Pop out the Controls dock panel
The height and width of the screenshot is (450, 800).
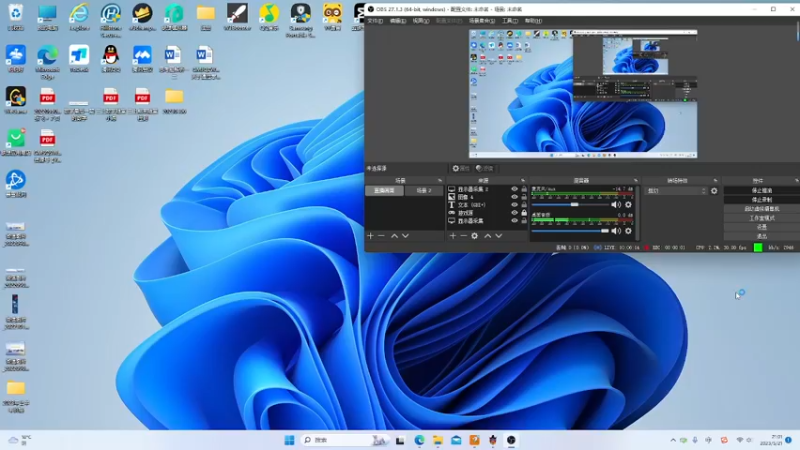796,180
